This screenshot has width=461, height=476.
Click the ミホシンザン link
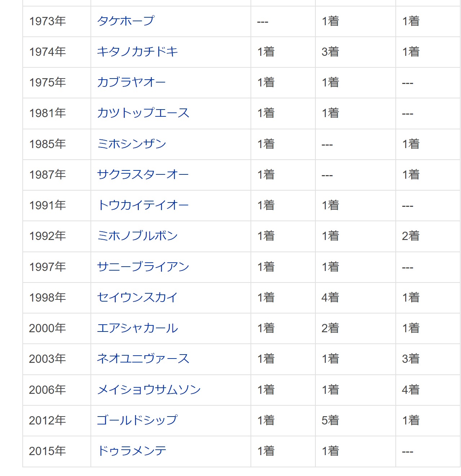(132, 144)
